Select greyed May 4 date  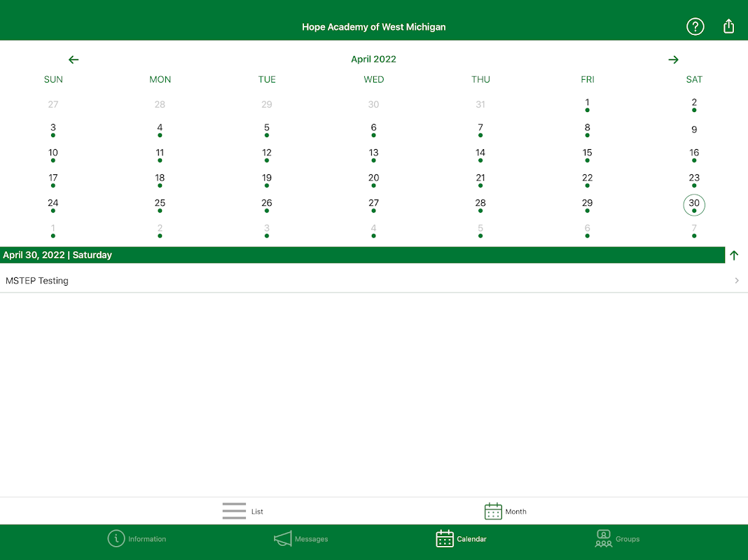[373, 231]
